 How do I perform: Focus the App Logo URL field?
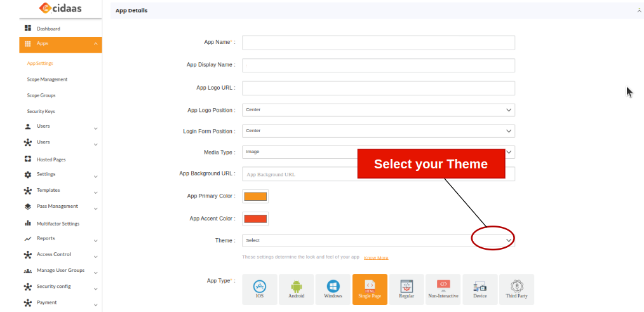pos(379,88)
